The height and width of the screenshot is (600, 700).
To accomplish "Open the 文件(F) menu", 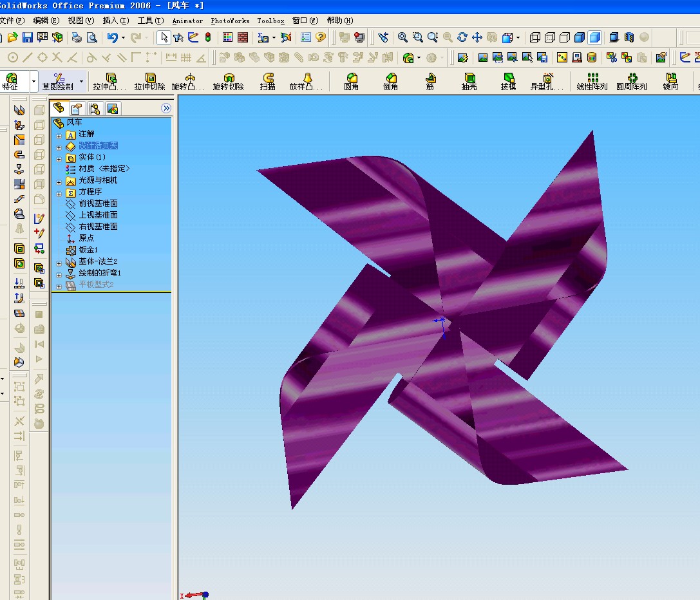I will pos(12,21).
